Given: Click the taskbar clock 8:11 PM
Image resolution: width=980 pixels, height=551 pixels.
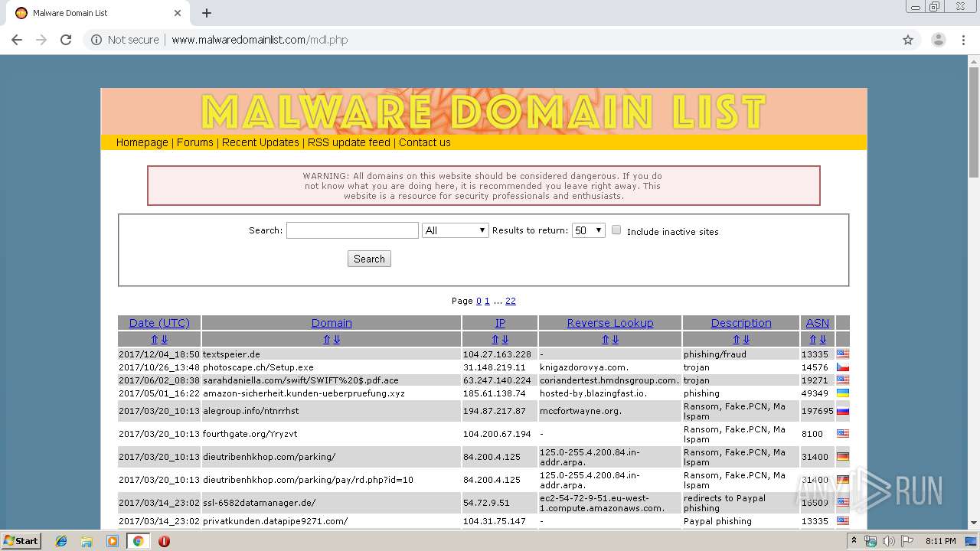Looking at the screenshot, I should [x=940, y=541].
